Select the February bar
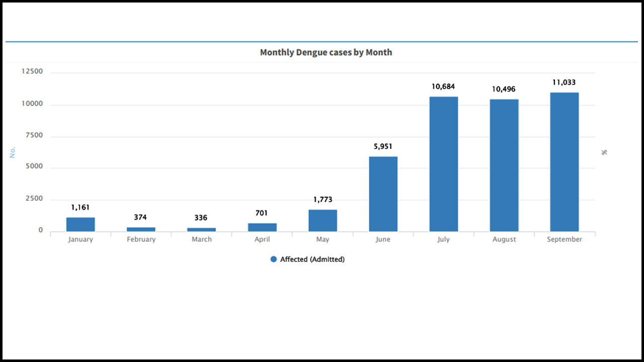This screenshot has width=644, height=362. pyautogui.click(x=141, y=229)
